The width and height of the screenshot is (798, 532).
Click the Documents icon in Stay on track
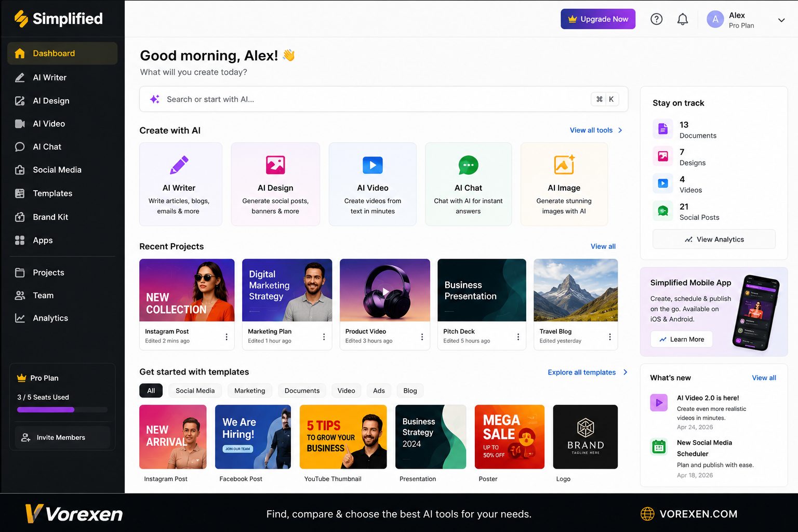pyautogui.click(x=663, y=129)
